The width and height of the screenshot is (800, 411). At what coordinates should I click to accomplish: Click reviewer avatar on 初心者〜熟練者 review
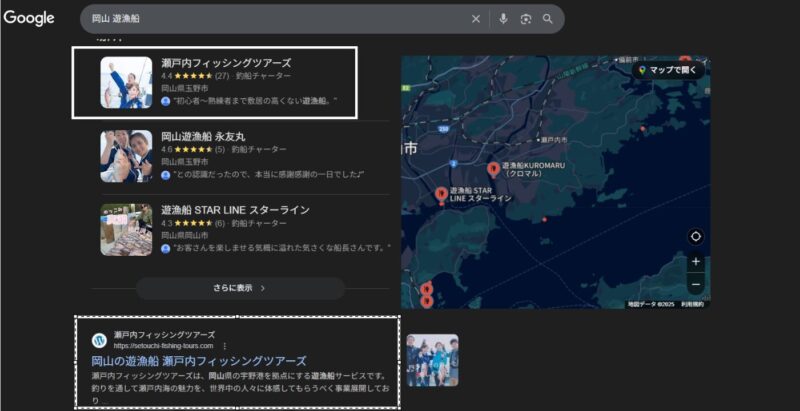[165, 101]
